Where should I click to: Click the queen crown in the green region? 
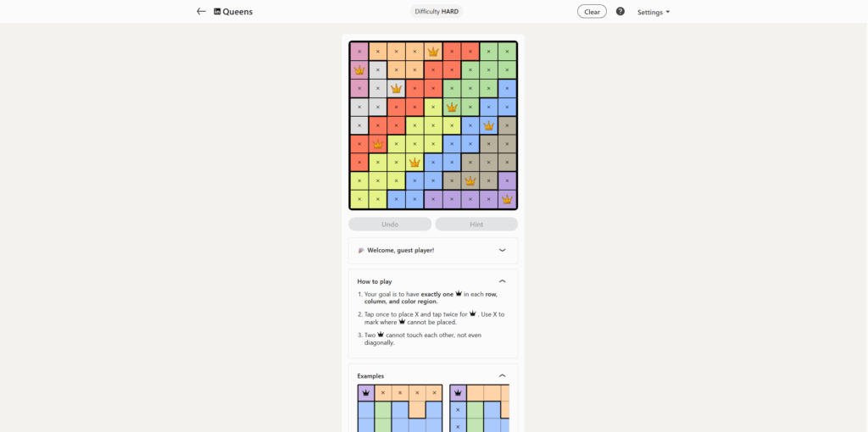tap(452, 107)
